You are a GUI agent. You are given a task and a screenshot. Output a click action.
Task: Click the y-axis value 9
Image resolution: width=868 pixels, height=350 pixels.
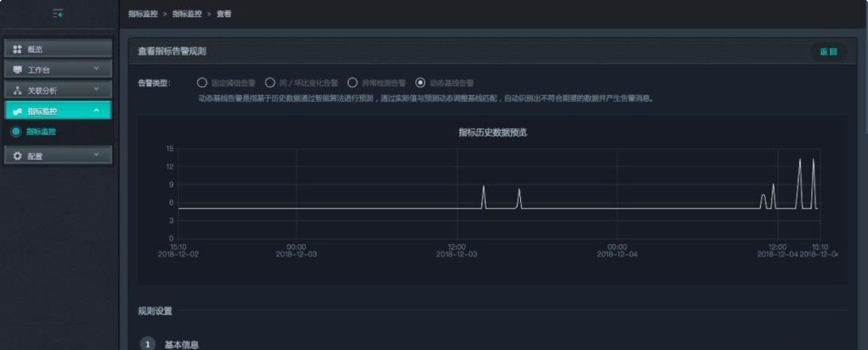tap(171, 185)
